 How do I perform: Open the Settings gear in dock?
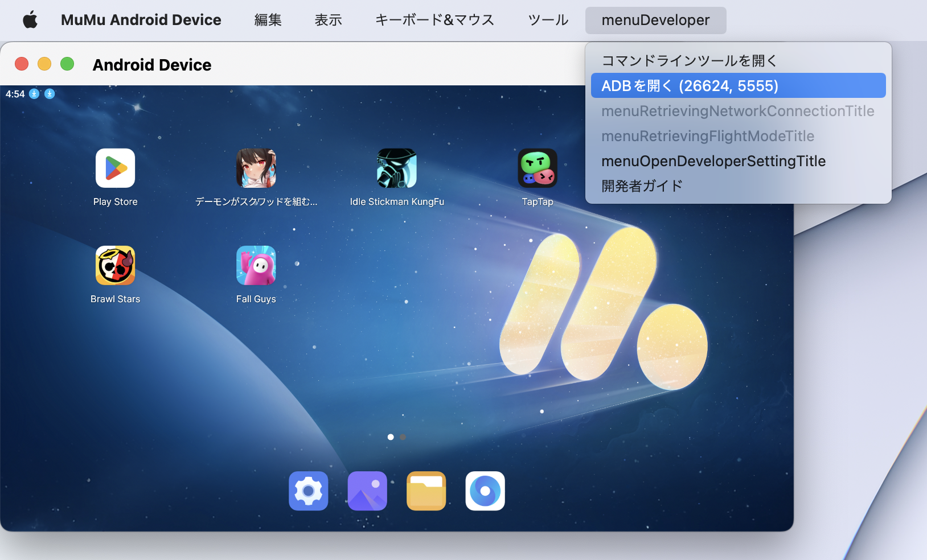[x=308, y=491]
